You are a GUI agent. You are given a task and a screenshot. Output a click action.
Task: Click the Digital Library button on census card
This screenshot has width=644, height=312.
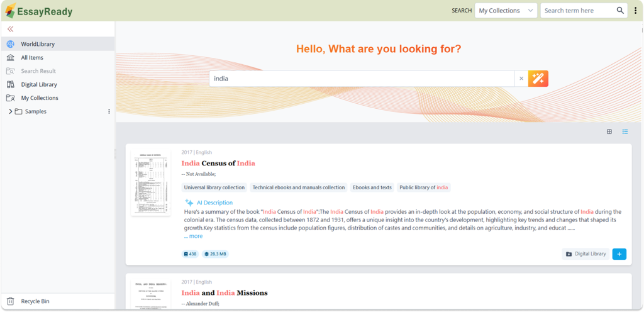click(x=586, y=254)
